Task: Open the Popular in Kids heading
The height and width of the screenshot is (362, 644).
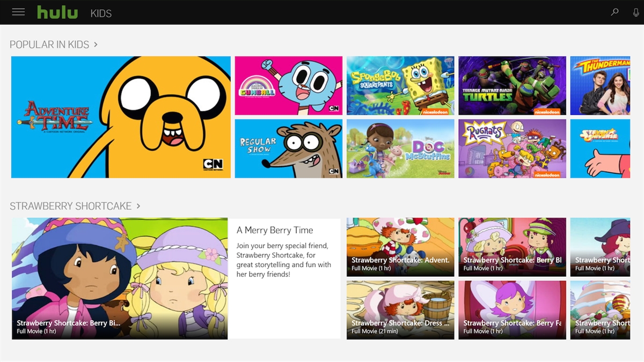Action: 49,45
